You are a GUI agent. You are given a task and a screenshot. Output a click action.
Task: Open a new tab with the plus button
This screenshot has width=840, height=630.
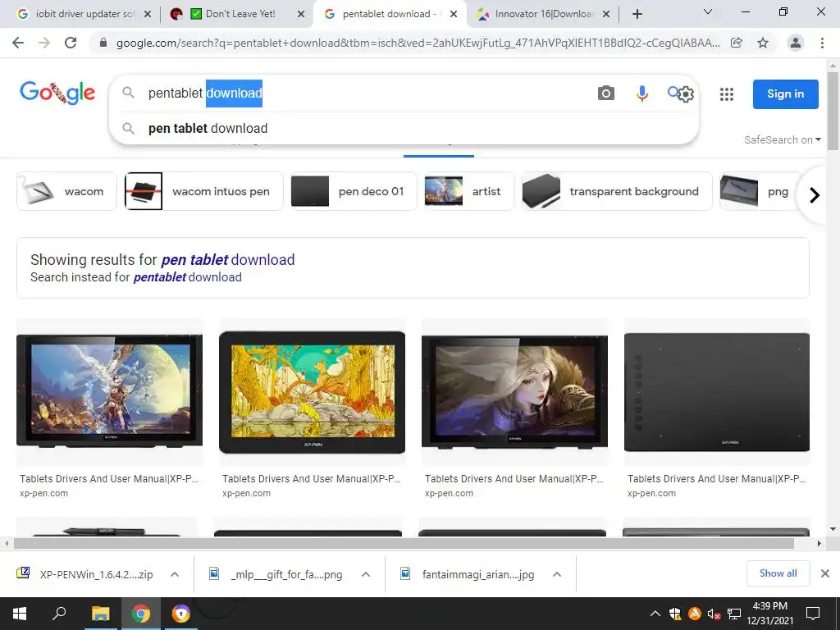coord(637,14)
